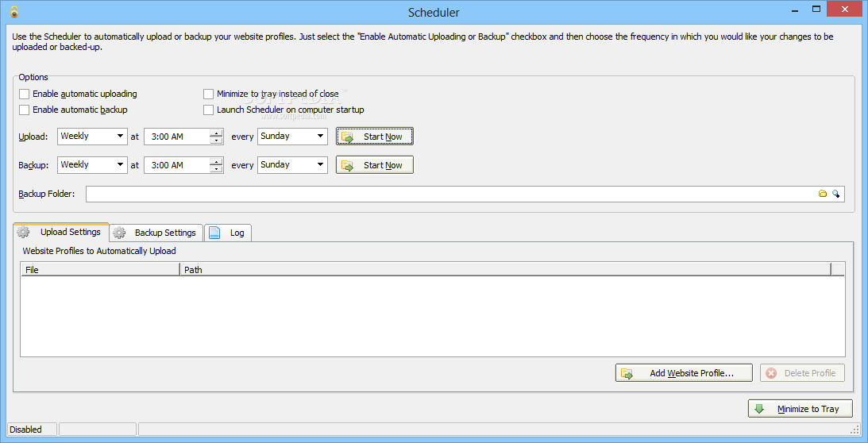Sort by the File column header

coord(100,270)
